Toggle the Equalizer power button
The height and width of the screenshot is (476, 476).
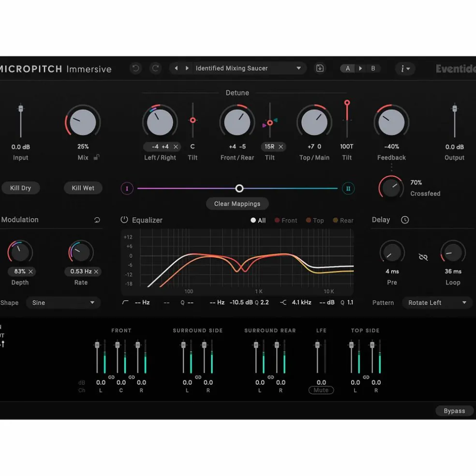click(x=124, y=220)
